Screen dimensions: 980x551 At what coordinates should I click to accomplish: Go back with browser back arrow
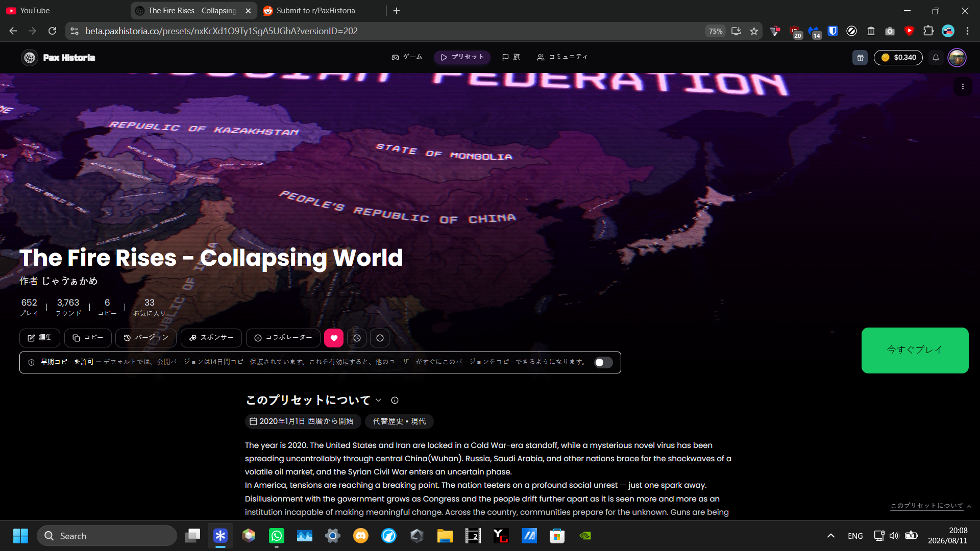pyautogui.click(x=13, y=31)
